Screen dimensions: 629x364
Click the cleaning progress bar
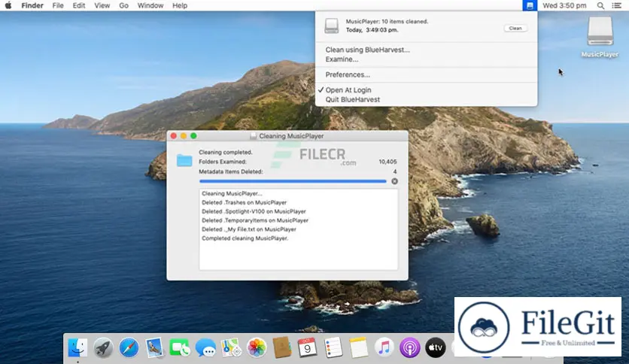pos(293,181)
